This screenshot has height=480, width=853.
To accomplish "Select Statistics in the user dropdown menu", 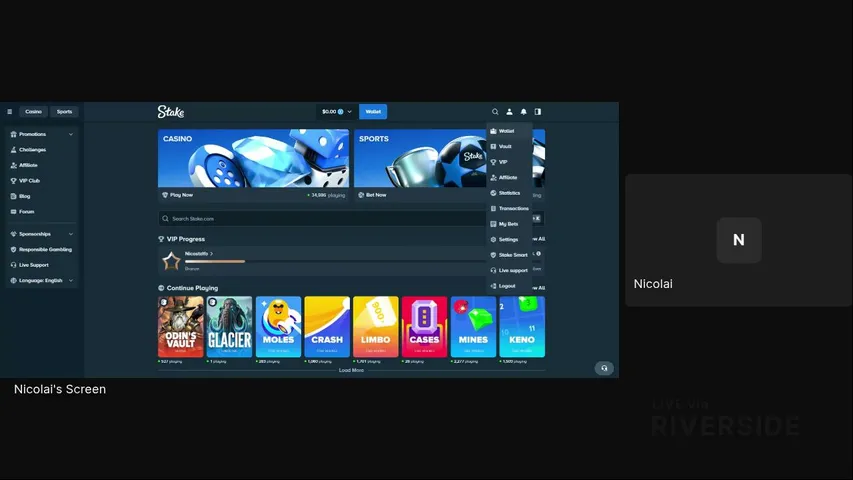I will (509, 193).
